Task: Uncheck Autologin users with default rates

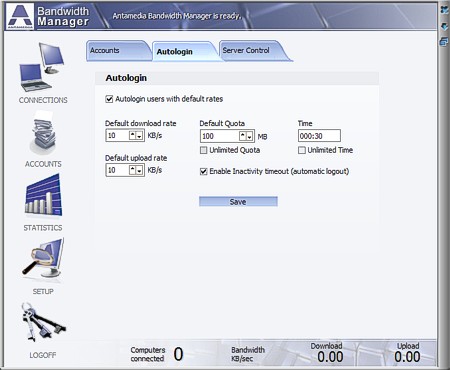Action: click(x=109, y=99)
